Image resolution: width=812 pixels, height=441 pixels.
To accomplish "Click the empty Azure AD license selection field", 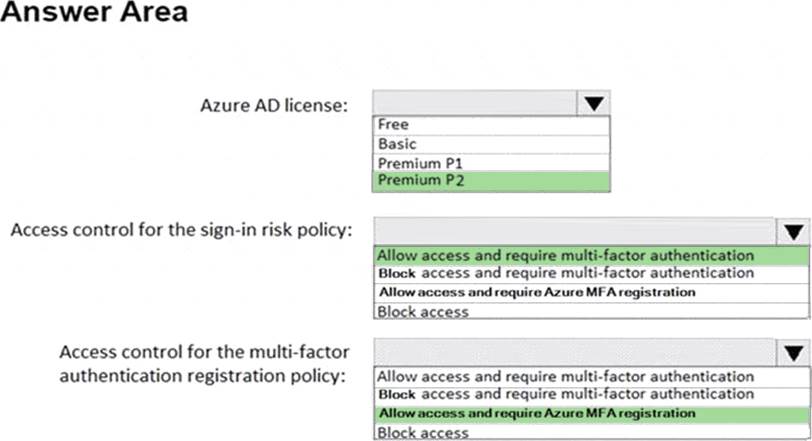I will coord(474,103).
